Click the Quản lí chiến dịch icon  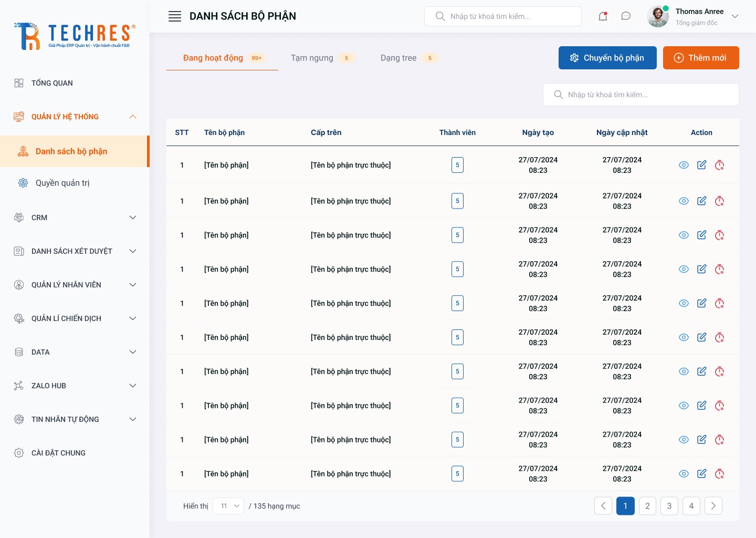coord(19,318)
